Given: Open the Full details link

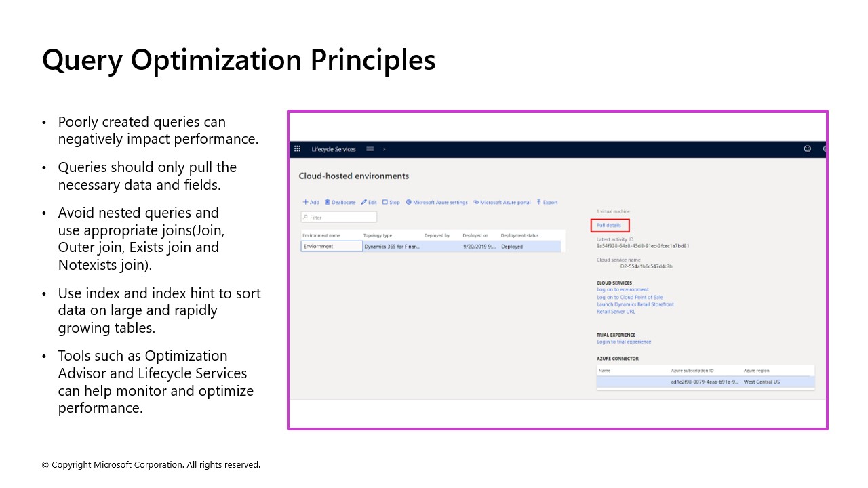Looking at the screenshot, I should [609, 224].
